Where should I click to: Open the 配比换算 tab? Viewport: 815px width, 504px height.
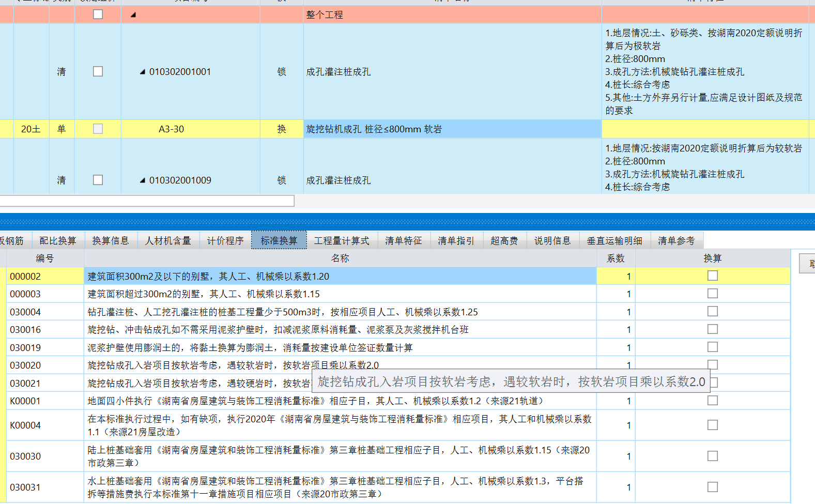coord(58,240)
